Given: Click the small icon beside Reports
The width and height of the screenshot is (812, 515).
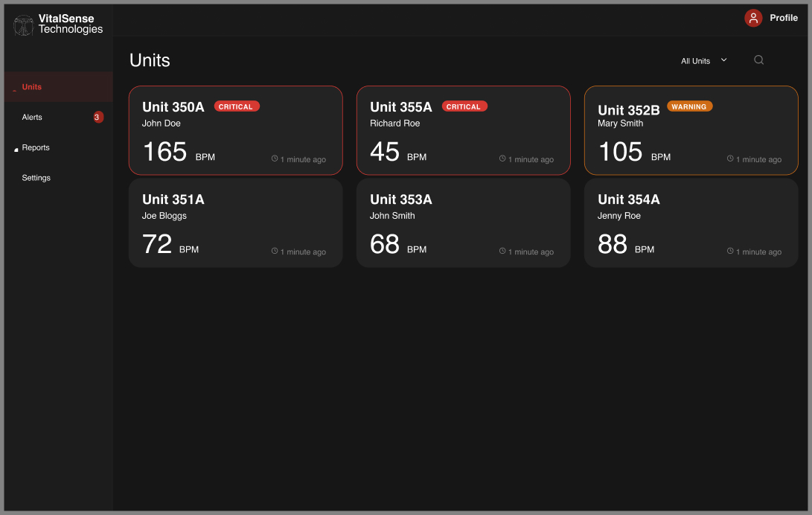Looking at the screenshot, I should click(x=16, y=150).
